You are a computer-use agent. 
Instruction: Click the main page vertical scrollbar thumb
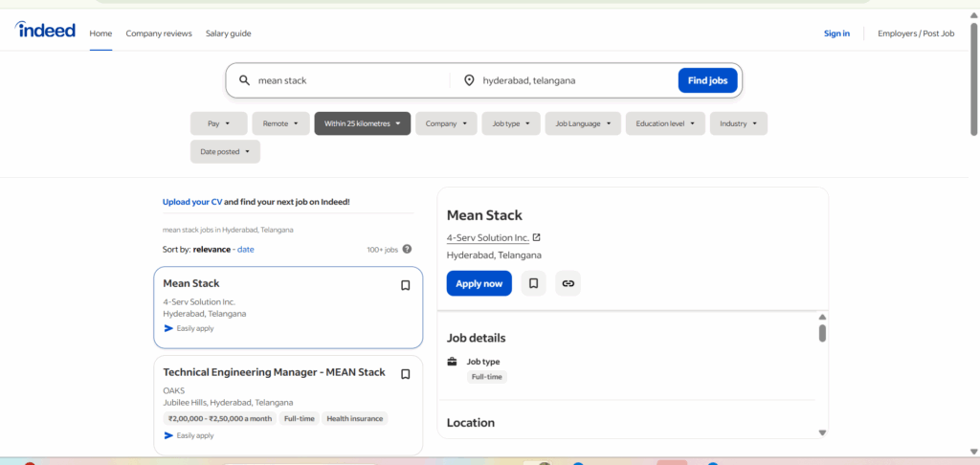click(x=973, y=78)
